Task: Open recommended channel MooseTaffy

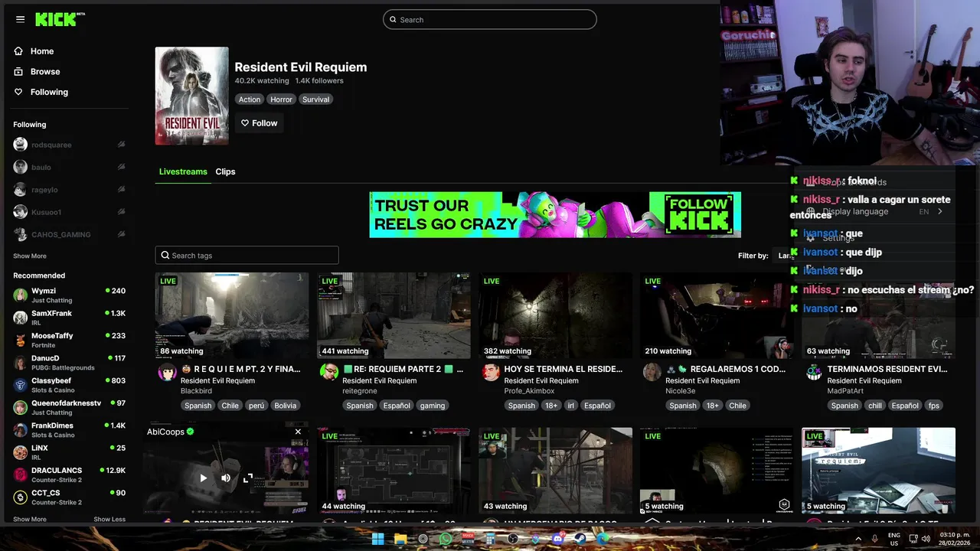Action: coord(69,340)
